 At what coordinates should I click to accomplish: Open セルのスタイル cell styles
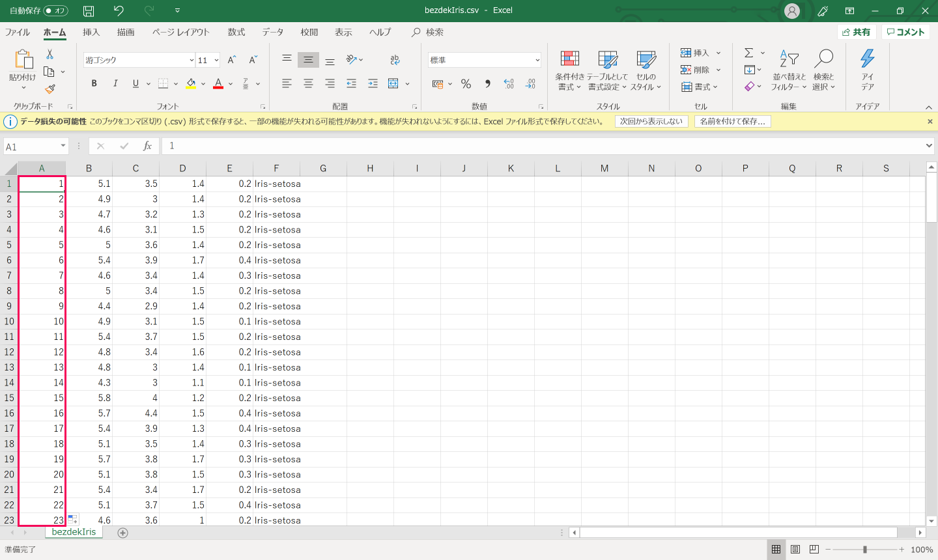pyautogui.click(x=646, y=70)
